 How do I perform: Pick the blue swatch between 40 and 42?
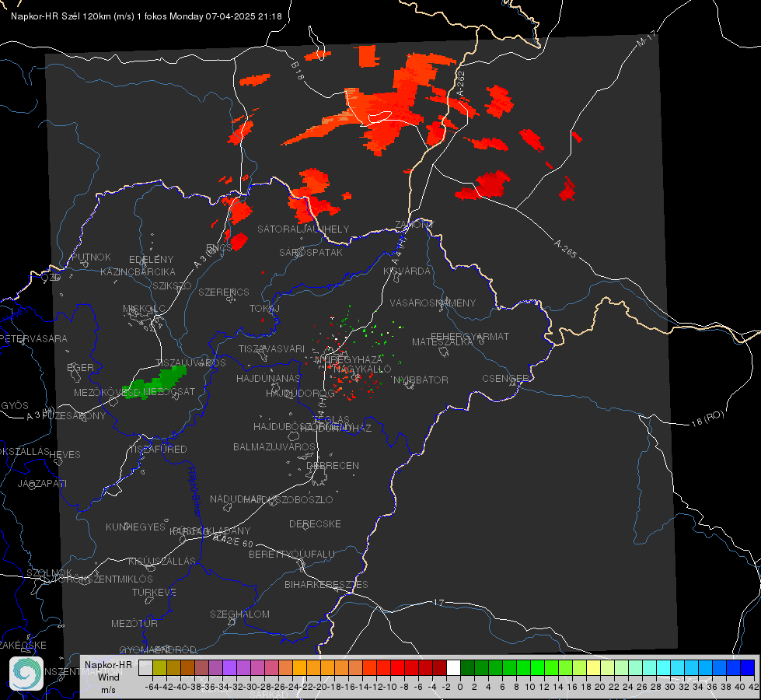tap(748, 667)
